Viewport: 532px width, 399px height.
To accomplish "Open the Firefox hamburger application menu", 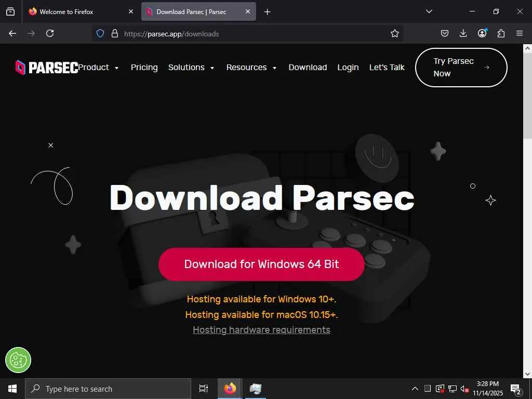I will click(x=520, y=33).
